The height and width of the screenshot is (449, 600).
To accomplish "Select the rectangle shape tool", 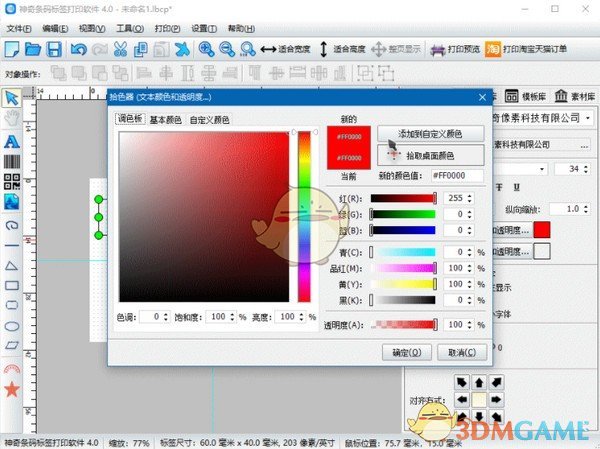I will [12, 284].
